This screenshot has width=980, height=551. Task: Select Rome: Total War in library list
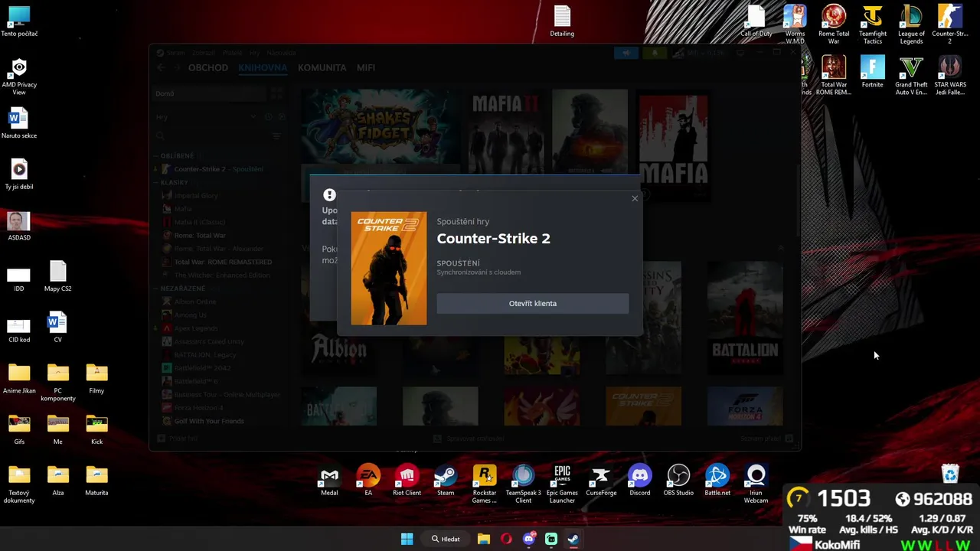200,236
